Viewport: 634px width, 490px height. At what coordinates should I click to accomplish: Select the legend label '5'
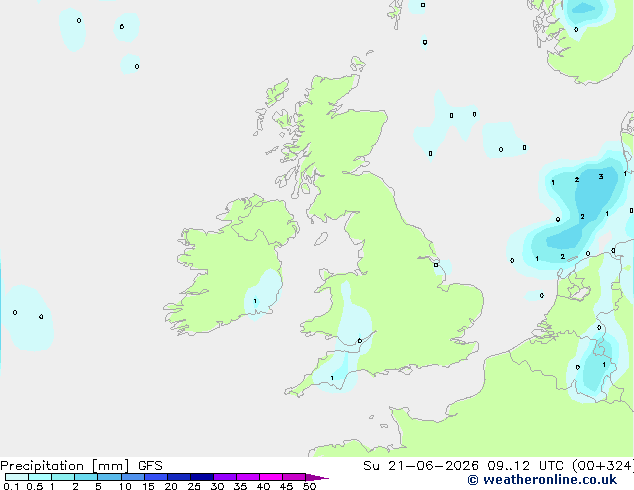(x=98, y=486)
